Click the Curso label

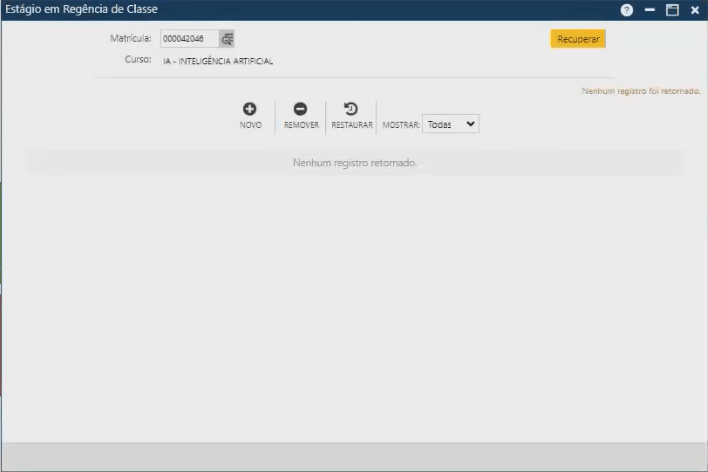[138, 59]
